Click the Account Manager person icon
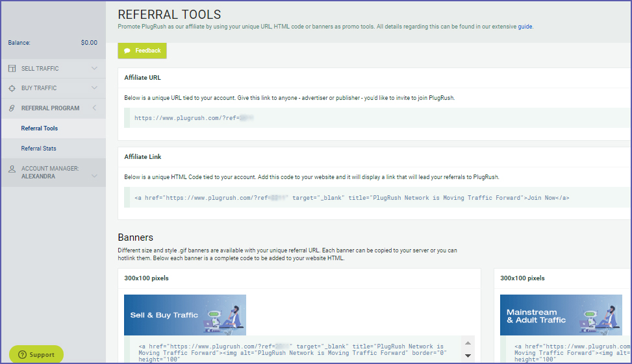632x364 pixels. 12,169
